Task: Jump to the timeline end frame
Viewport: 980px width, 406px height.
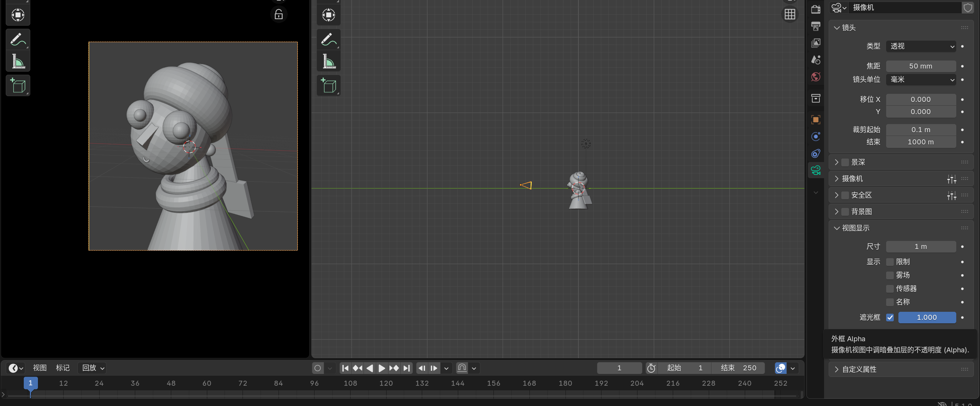Action: tap(406, 368)
